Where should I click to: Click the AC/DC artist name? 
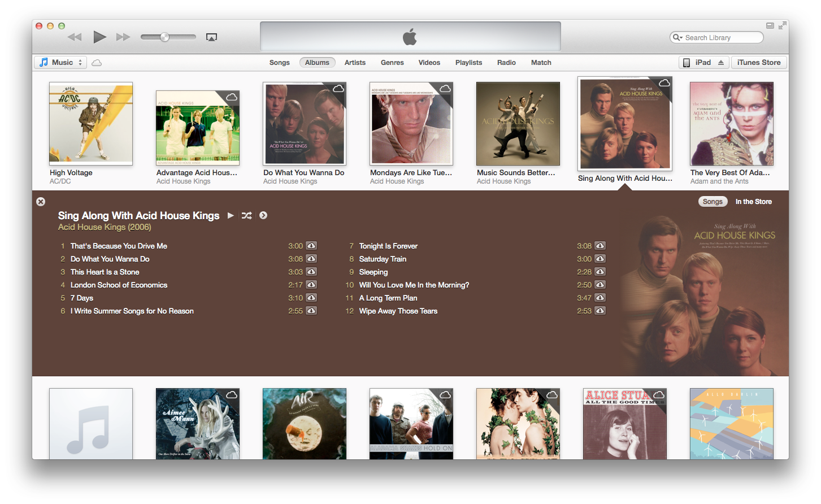(x=60, y=181)
